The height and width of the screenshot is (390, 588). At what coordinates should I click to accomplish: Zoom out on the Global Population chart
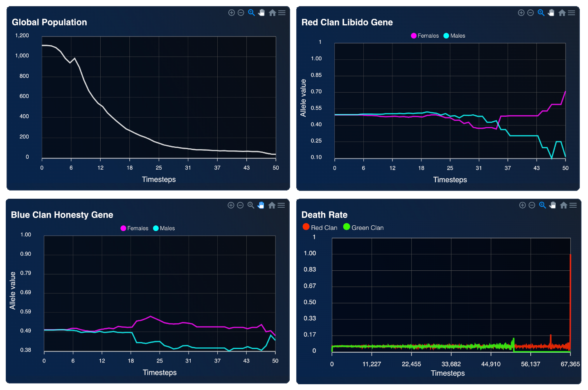pyautogui.click(x=241, y=13)
